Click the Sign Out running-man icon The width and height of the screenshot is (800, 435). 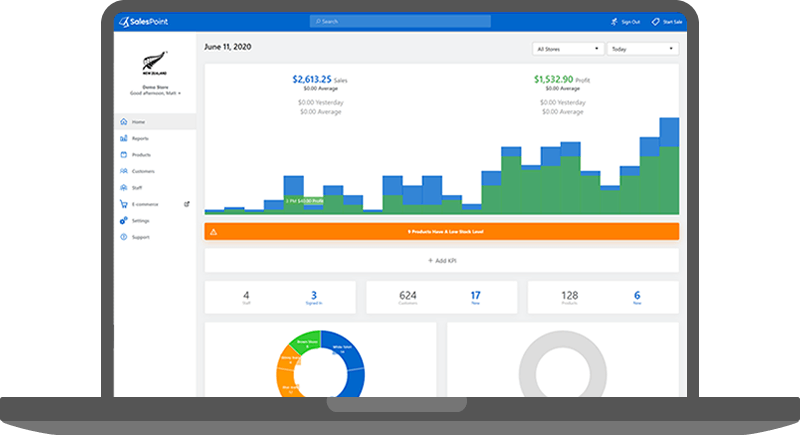click(614, 22)
